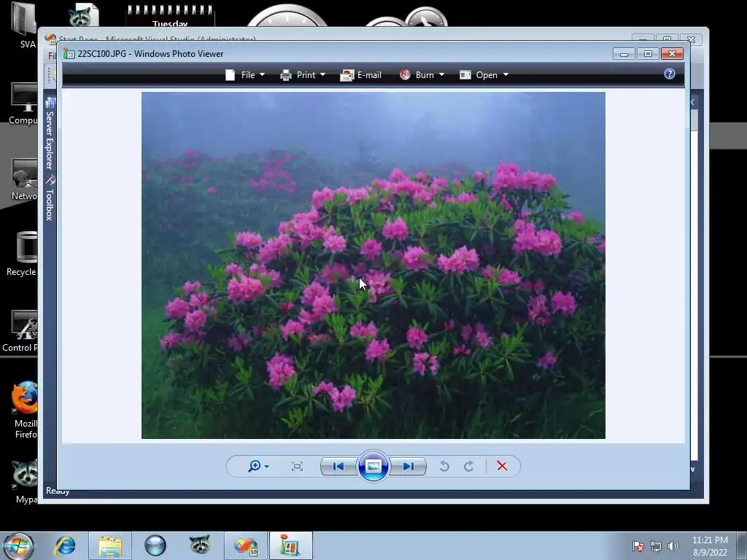Open Server Explorer tab in Visual Studio
The width and height of the screenshot is (747, 560).
tap(50, 134)
